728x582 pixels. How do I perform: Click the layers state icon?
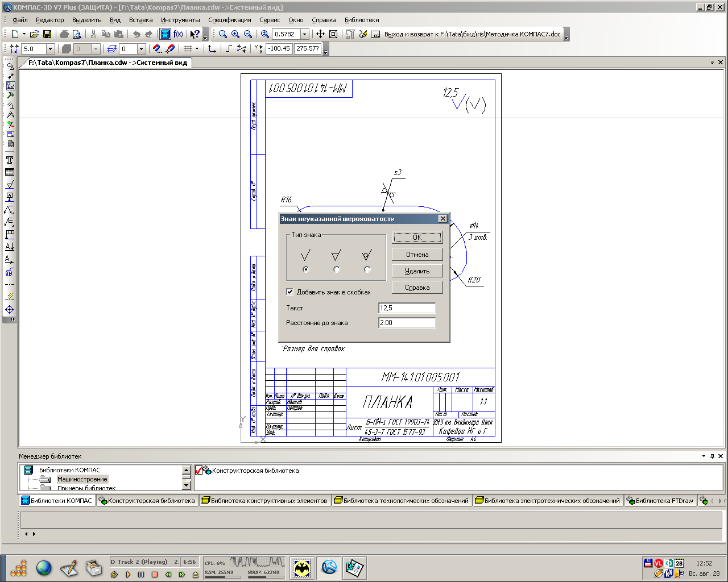(x=111, y=49)
